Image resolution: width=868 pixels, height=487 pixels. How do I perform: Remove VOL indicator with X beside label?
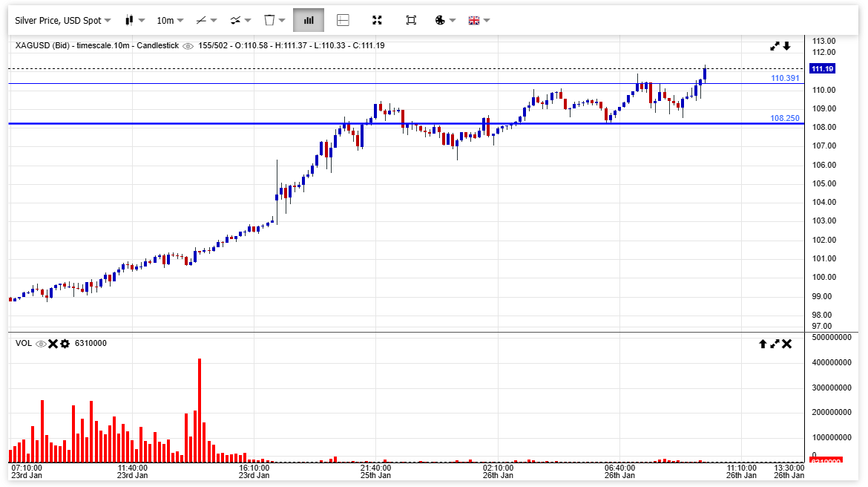click(53, 344)
